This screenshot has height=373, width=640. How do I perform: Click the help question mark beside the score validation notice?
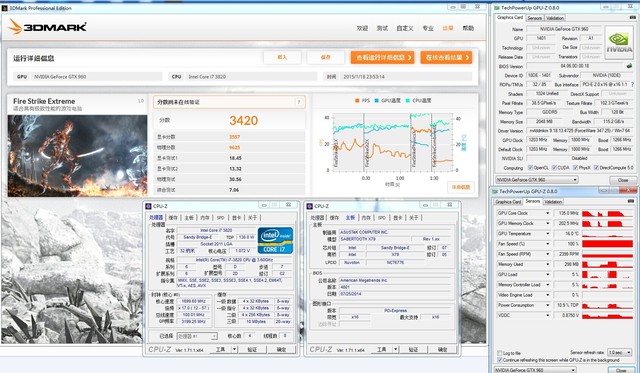[x=298, y=102]
